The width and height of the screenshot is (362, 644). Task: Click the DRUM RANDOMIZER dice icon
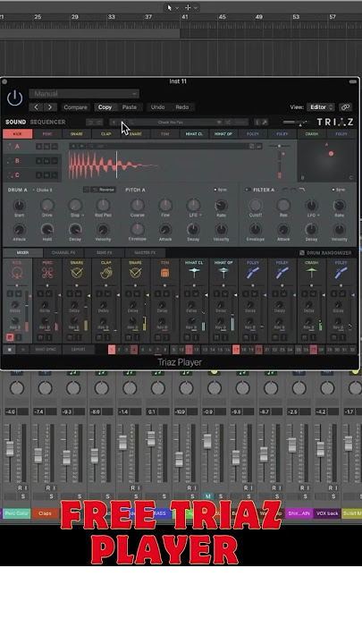[x=302, y=253]
